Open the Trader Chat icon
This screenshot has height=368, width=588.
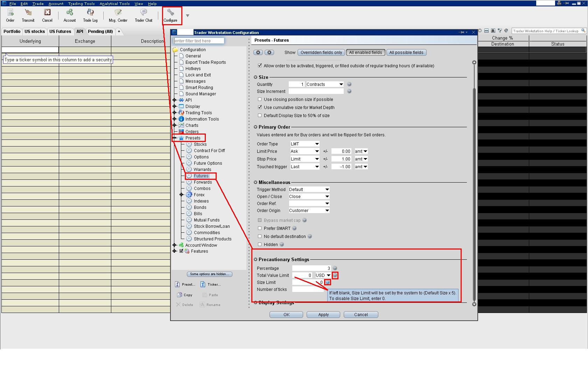pos(143,13)
